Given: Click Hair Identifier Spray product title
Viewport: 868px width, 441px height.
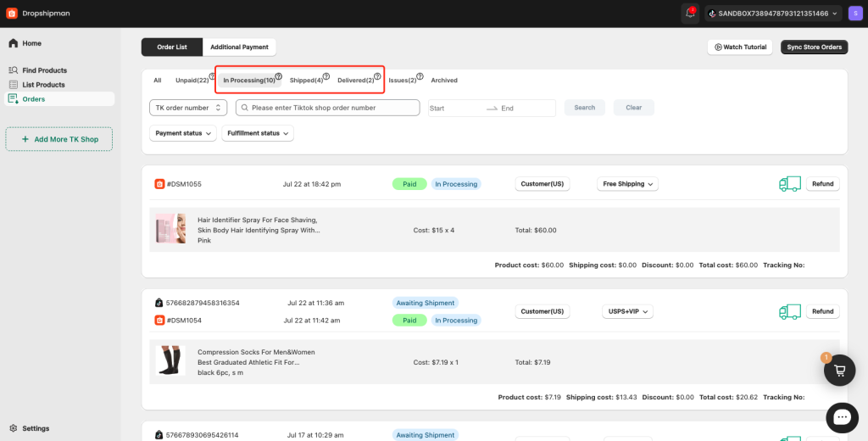Looking at the screenshot, I should click(259, 225).
